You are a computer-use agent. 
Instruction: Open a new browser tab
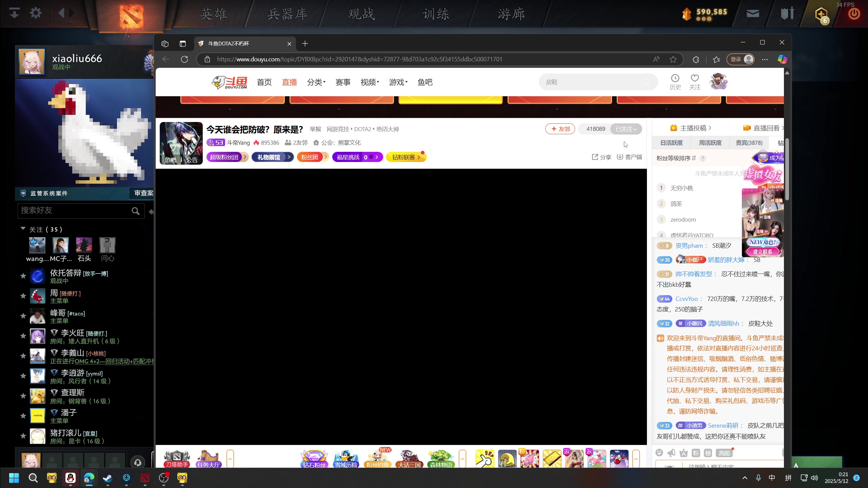(305, 44)
